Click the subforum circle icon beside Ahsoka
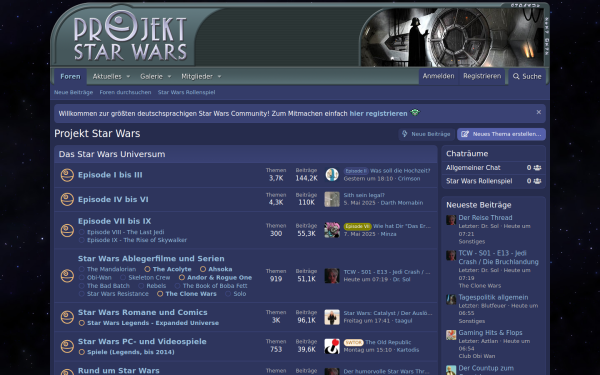This screenshot has height=375, width=600. pyautogui.click(x=203, y=269)
